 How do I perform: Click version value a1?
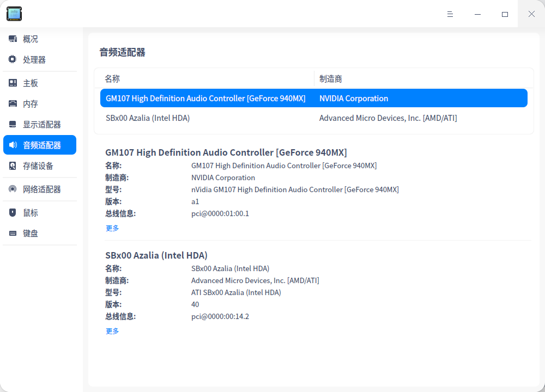(195, 201)
